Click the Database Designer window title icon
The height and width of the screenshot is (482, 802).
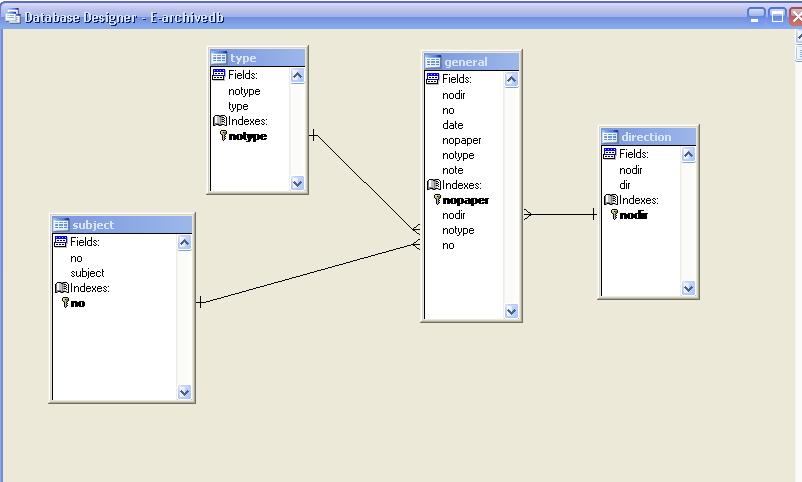[12, 16]
